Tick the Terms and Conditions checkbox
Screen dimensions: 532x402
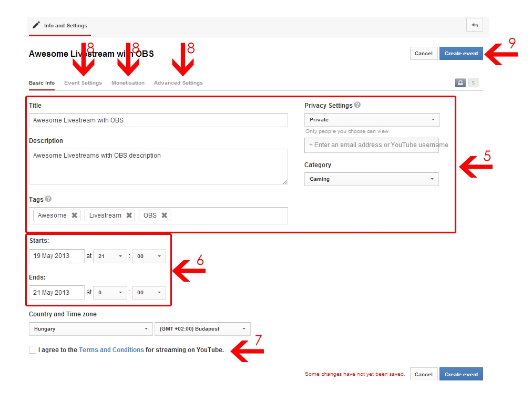[x=33, y=350]
